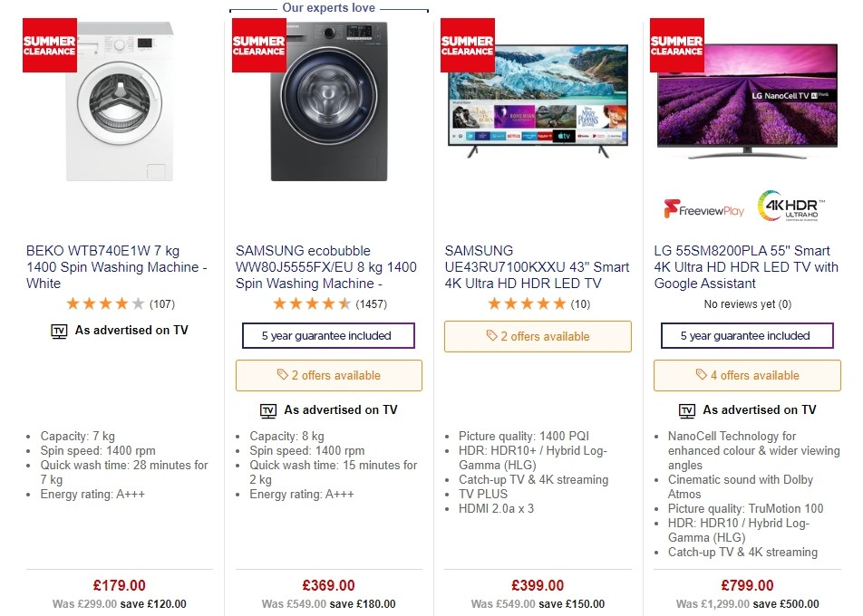Click the TV icon under the Samsung ecobubble offers
Image resolution: width=863 pixels, height=616 pixels.
pyautogui.click(x=267, y=410)
